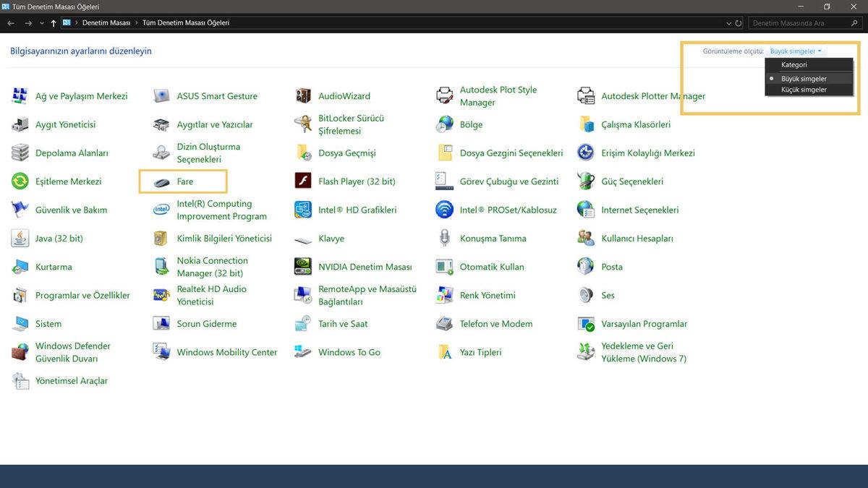
Task: Open the recent locations dropdown arrow
Action: [41, 23]
